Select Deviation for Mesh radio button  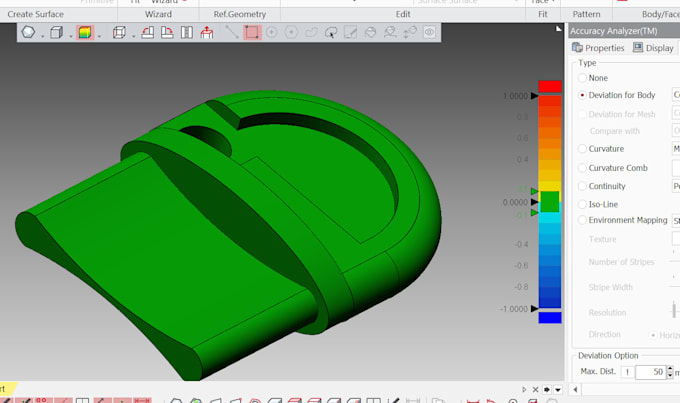click(582, 114)
